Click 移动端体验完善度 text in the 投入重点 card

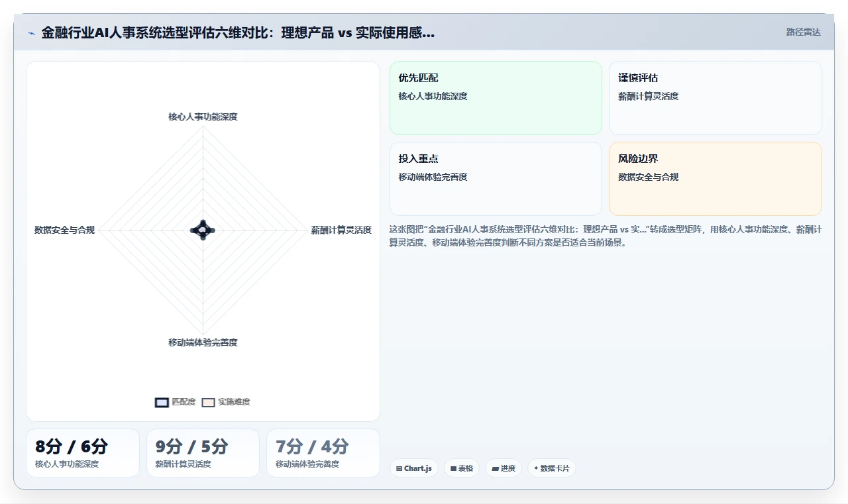coord(433,177)
